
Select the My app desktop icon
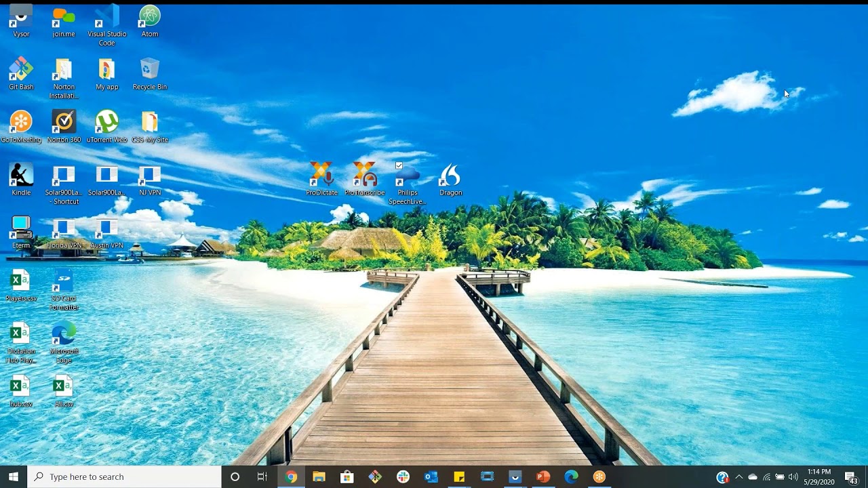click(x=106, y=75)
